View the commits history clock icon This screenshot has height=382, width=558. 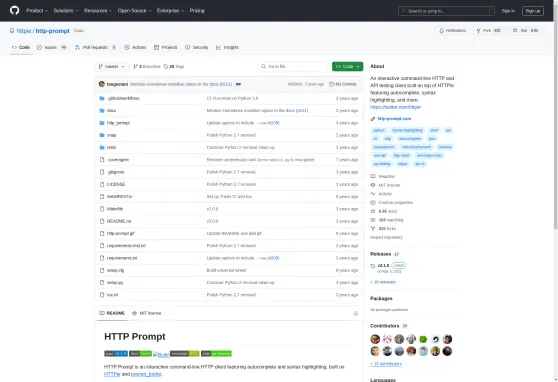[332, 84]
